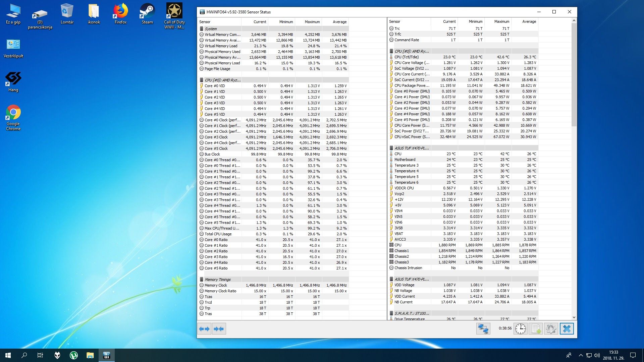Click the left panel Maximum column header

coord(309,22)
